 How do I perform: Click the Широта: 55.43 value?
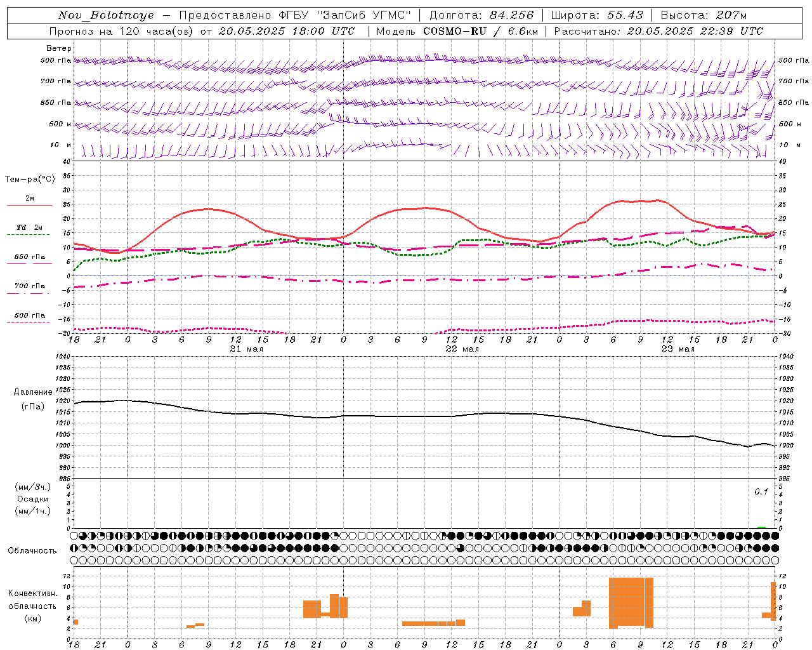597,15
